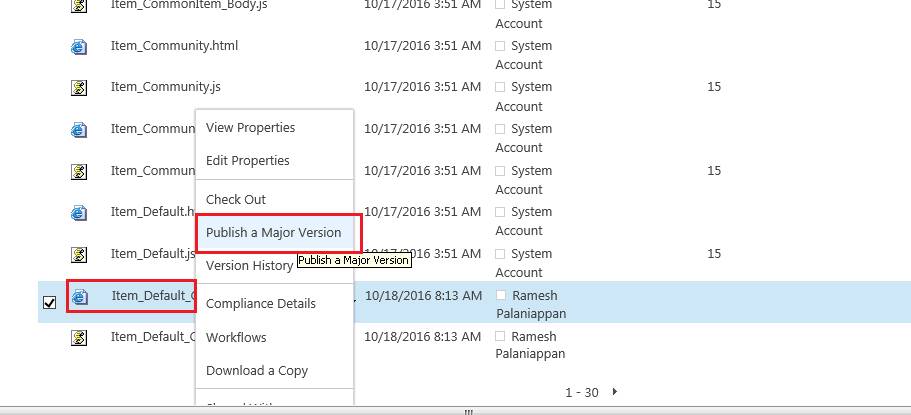
Task: Click Ramesh Palaniappan name in last row
Action: click(530, 345)
